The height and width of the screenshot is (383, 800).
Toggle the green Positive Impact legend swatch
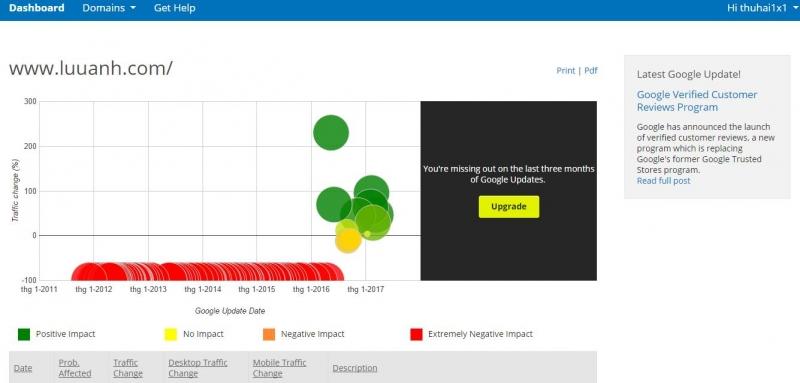pyautogui.click(x=24, y=335)
